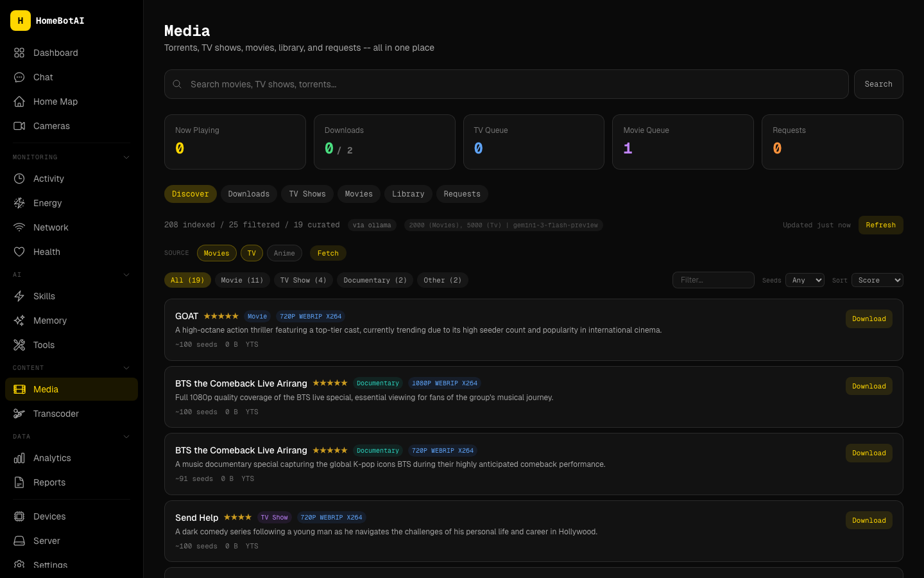Image resolution: width=924 pixels, height=578 pixels.
Task: Open Cameras via the camera icon
Action: point(19,126)
